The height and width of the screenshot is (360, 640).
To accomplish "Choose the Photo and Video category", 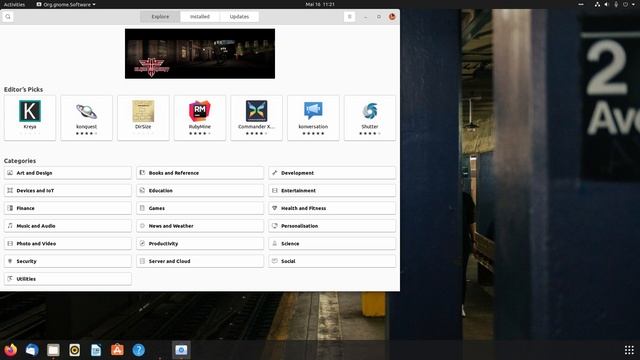I will click(68, 244).
